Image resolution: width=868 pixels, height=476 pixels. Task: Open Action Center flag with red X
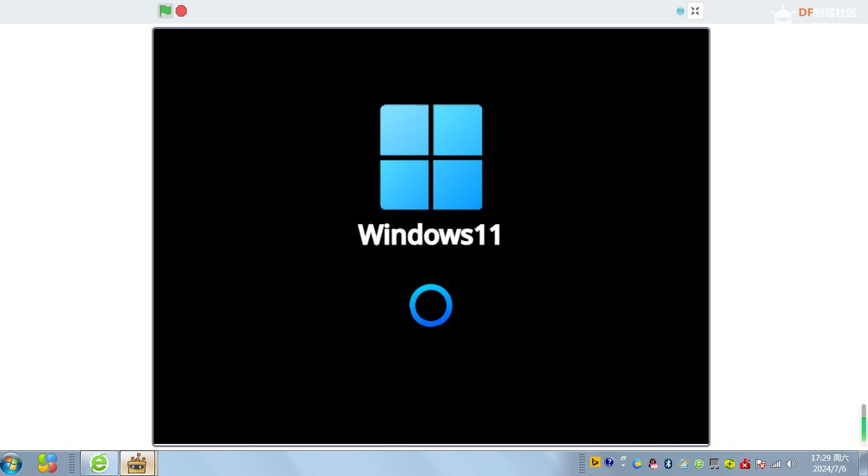(760, 464)
